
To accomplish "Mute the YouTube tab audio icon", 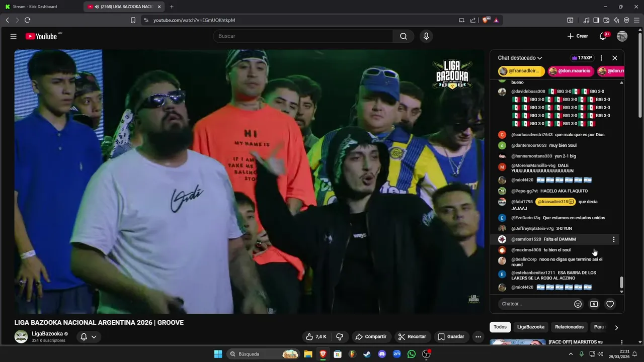I will point(97,7).
